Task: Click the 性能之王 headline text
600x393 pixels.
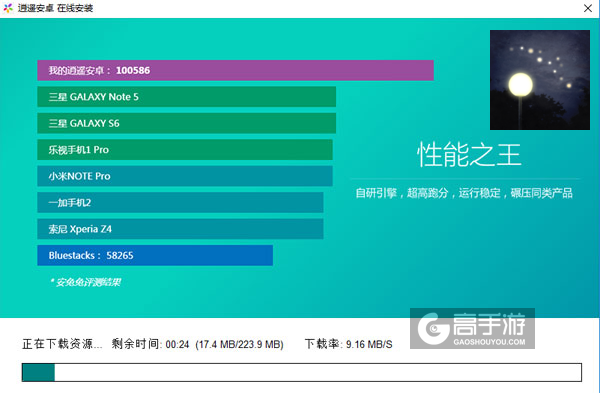Action: point(469,155)
